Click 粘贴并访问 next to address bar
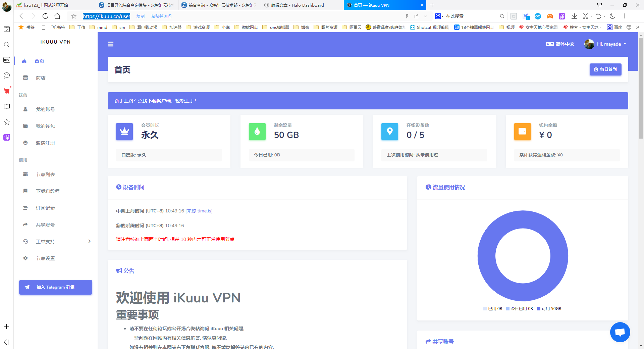The image size is (644, 349). [x=161, y=16]
